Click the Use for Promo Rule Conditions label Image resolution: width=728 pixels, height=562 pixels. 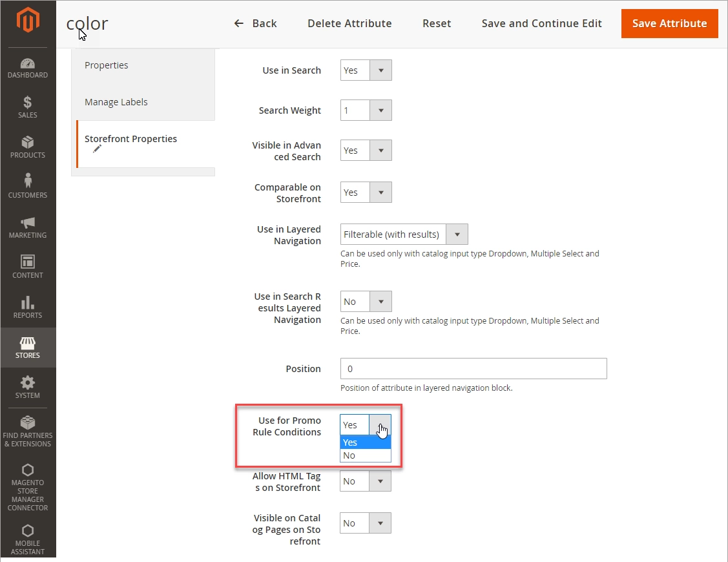click(287, 426)
